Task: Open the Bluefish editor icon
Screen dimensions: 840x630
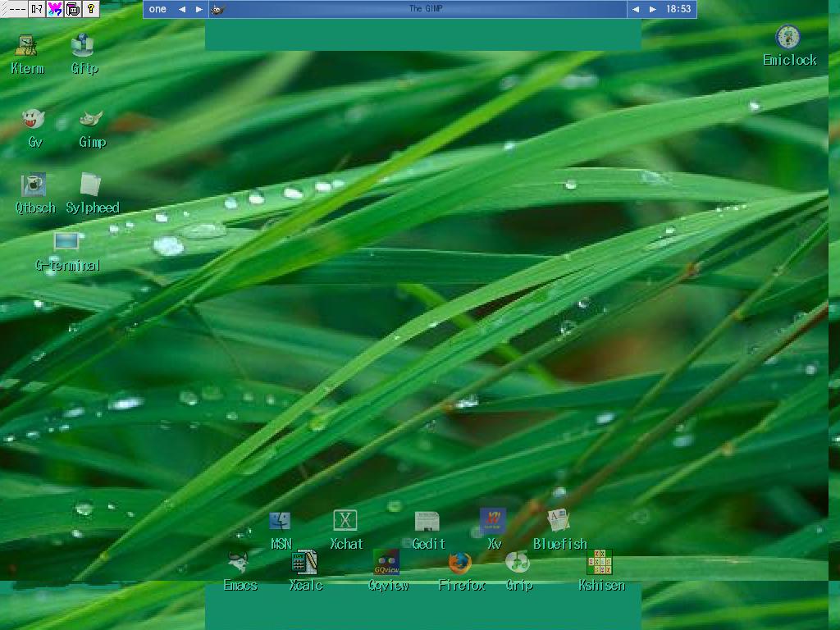Action: (559, 521)
